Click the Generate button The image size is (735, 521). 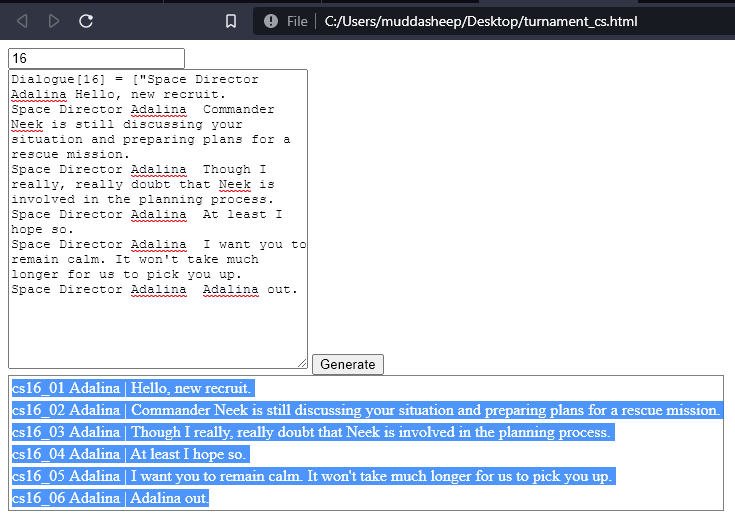point(348,364)
